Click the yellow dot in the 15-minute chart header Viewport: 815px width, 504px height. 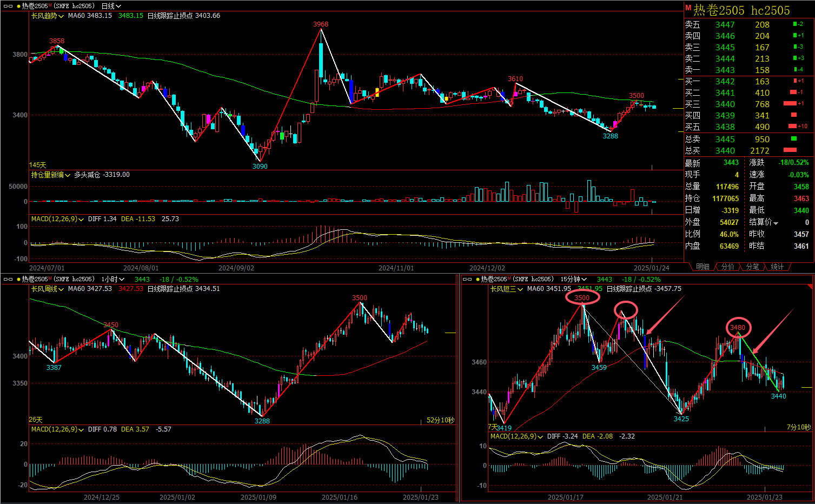click(x=478, y=279)
